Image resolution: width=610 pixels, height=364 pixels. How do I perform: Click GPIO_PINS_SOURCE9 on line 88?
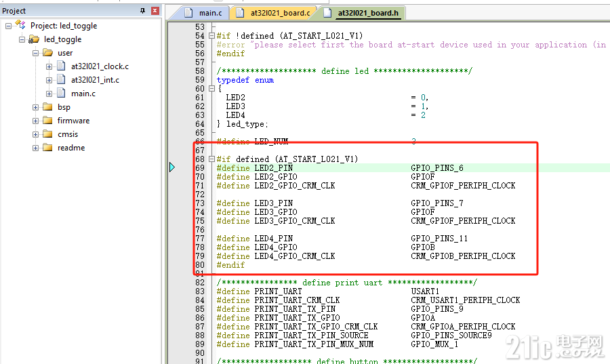point(451,336)
